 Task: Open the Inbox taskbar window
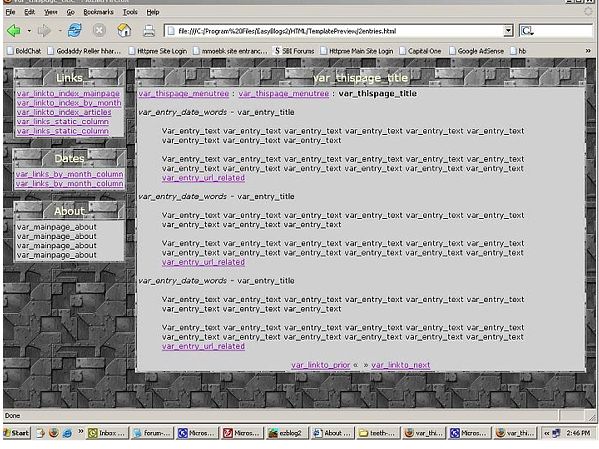(107, 433)
